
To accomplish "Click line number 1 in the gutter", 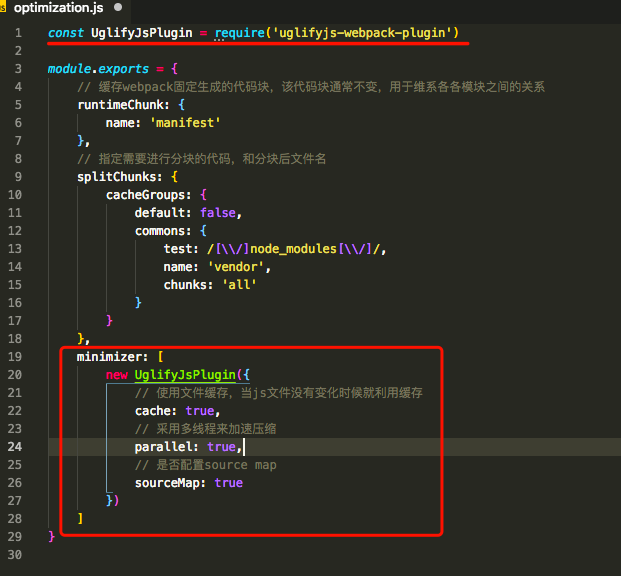I will [18, 32].
